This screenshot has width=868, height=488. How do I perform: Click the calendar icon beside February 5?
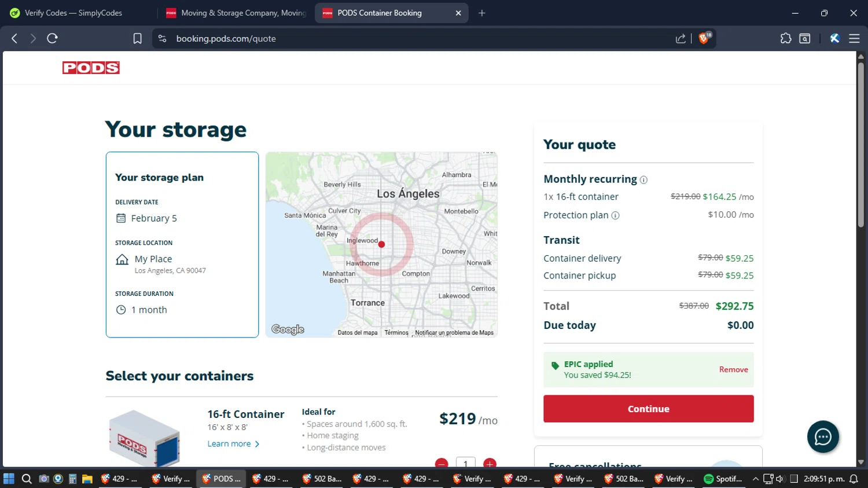click(x=121, y=218)
